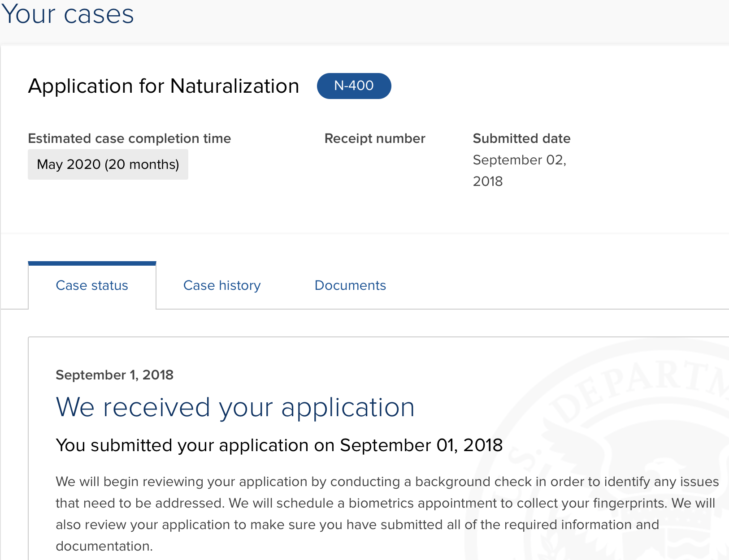This screenshot has height=560, width=729.
Task: Click the Submitted date label
Action: pos(521,138)
